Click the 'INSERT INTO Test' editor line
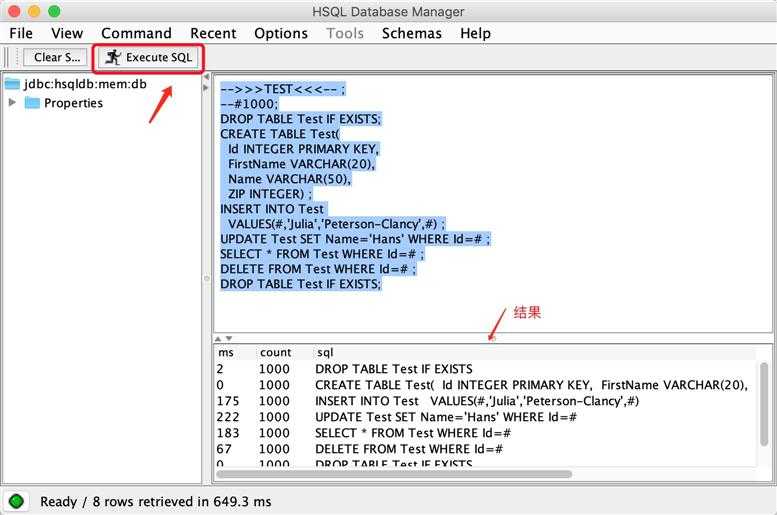This screenshot has height=515, width=777. click(x=272, y=209)
